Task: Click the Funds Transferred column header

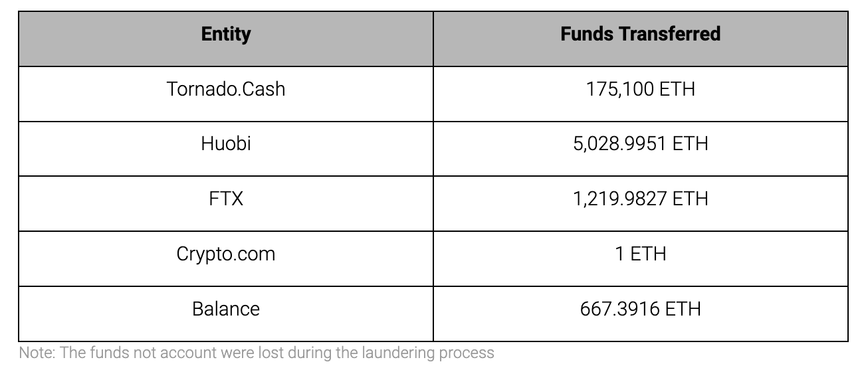Action: 641,39
